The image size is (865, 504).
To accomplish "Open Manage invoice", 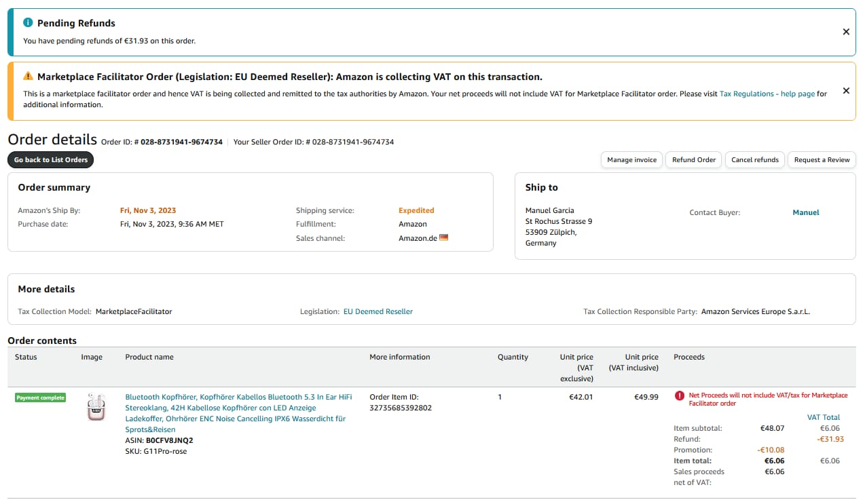I will (631, 160).
